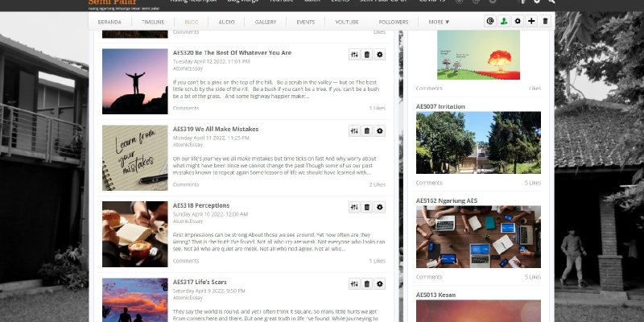The image size is (644, 322).
Task: Open Comments link under AES319 post
Action: (x=186, y=184)
